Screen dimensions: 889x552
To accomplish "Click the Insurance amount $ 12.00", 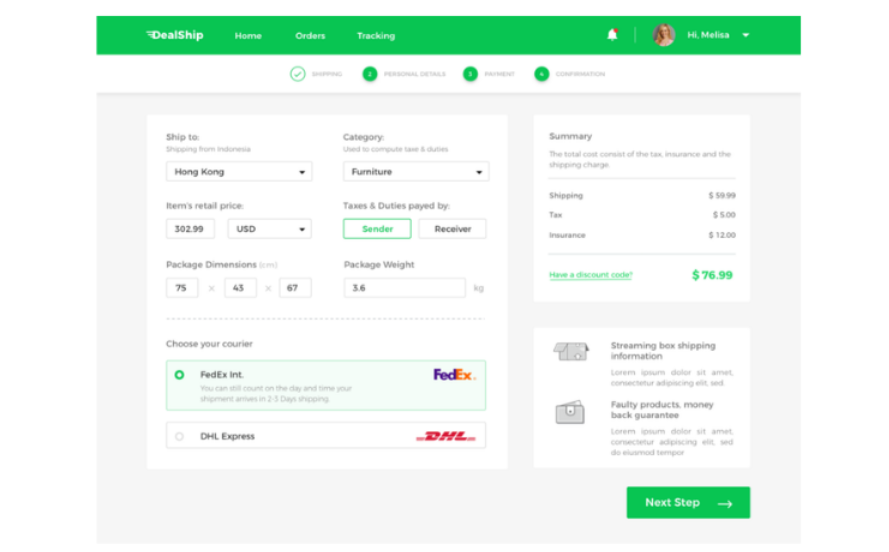I will pyautogui.click(x=722, y=235).
